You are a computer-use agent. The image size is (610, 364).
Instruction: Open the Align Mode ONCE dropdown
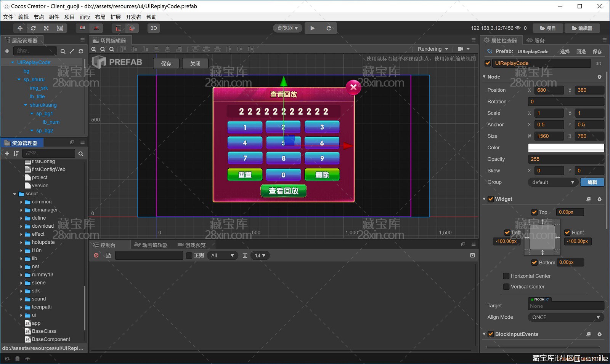click(x=566, y=317)
